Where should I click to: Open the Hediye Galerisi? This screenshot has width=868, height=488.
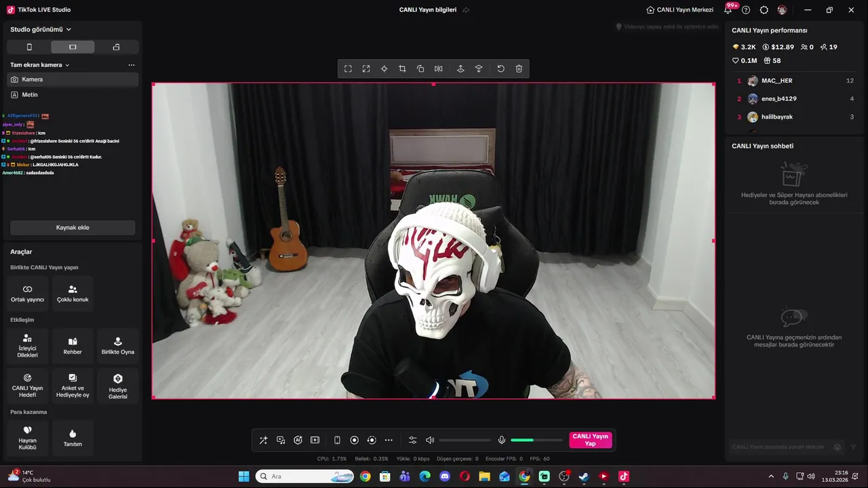[x=118, y=386]
